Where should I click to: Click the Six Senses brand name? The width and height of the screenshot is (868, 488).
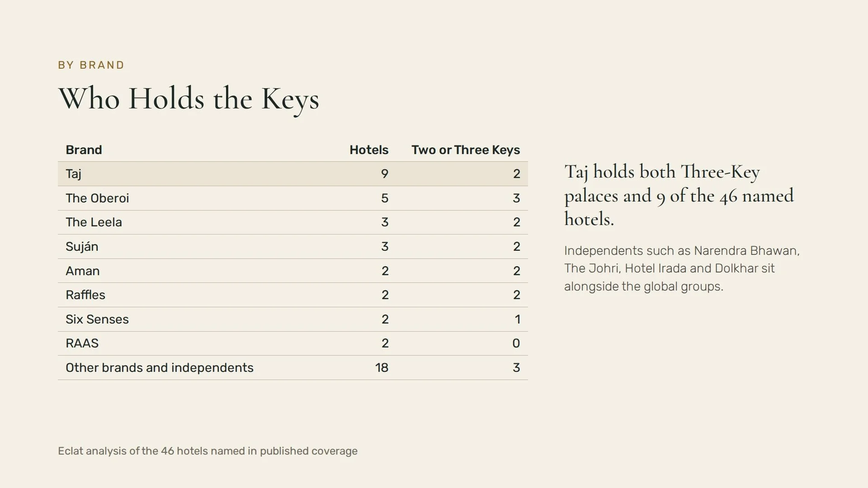click(97, 319)
